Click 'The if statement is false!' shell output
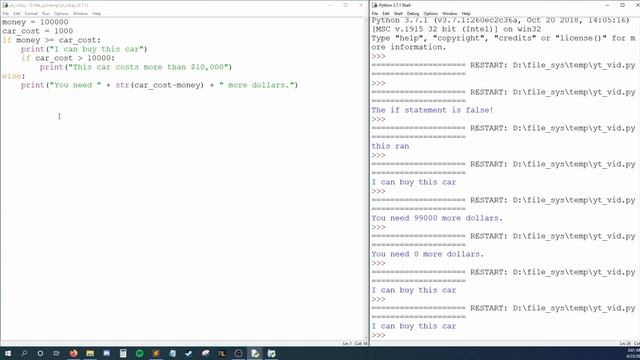Viewport: 640px width, 360px height. pos(433,110)
